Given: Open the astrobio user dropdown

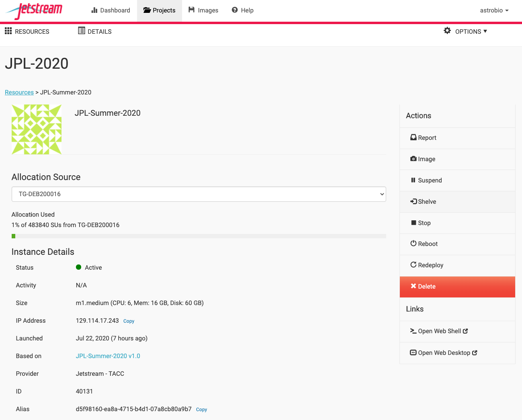Looking at the screenshot, I should click(494, 10).
